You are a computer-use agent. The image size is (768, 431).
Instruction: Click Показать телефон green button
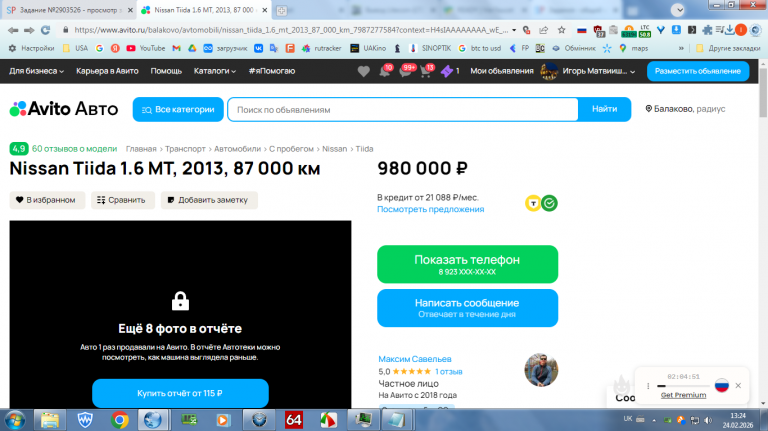click(x=467, y=264)
